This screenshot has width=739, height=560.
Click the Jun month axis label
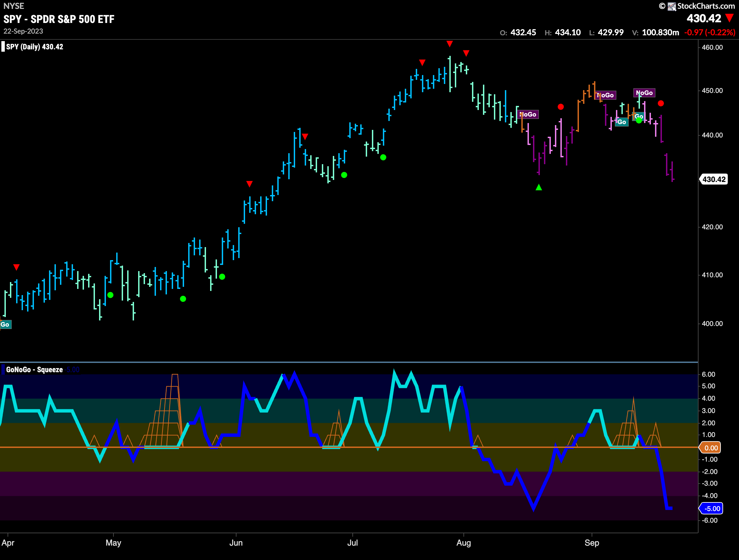click(x=236, y=543)
